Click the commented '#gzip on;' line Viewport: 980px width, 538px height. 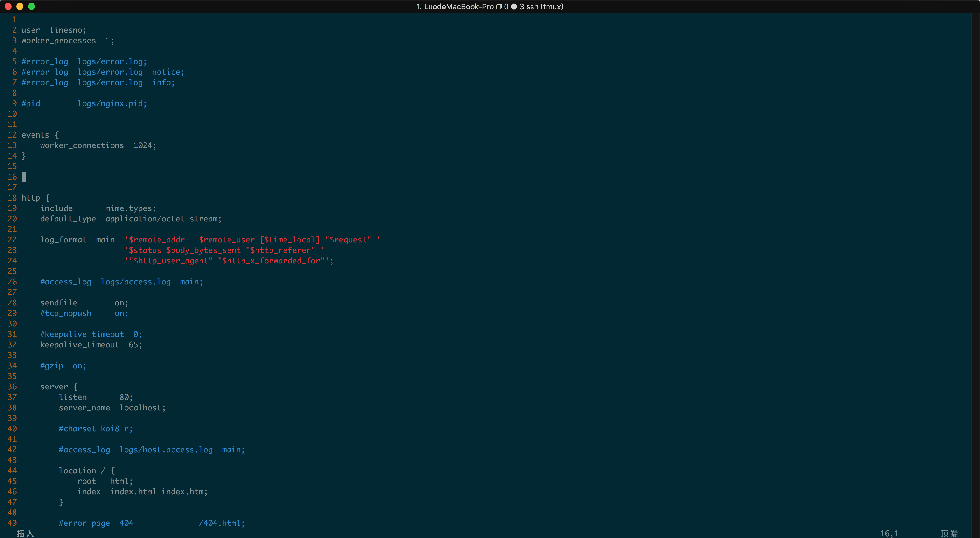click(x=63, y=366)
